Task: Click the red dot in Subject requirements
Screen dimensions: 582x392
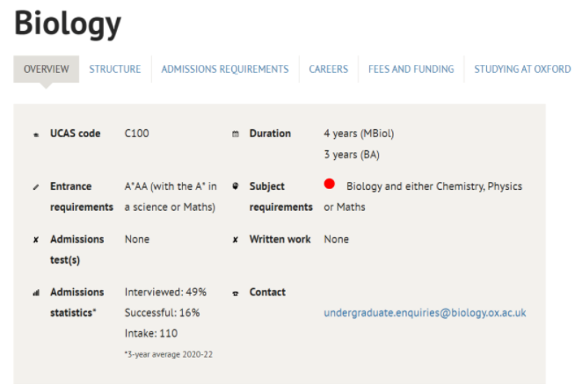Action: (x=330, y=185)
